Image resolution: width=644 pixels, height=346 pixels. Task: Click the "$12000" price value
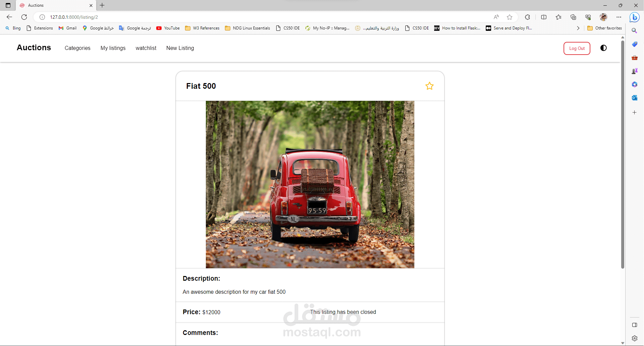(211, 312)
